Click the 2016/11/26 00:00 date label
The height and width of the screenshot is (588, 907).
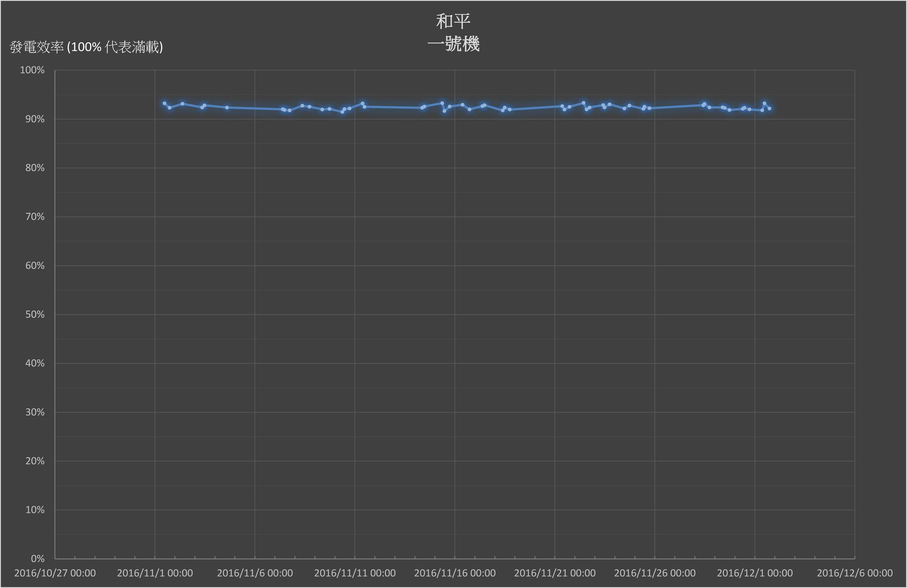[655, 573]
